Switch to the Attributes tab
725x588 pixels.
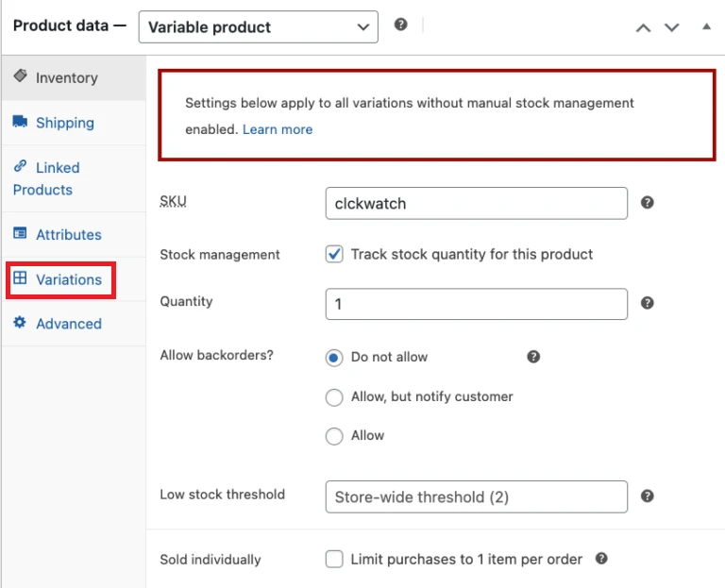click(68, 234)
